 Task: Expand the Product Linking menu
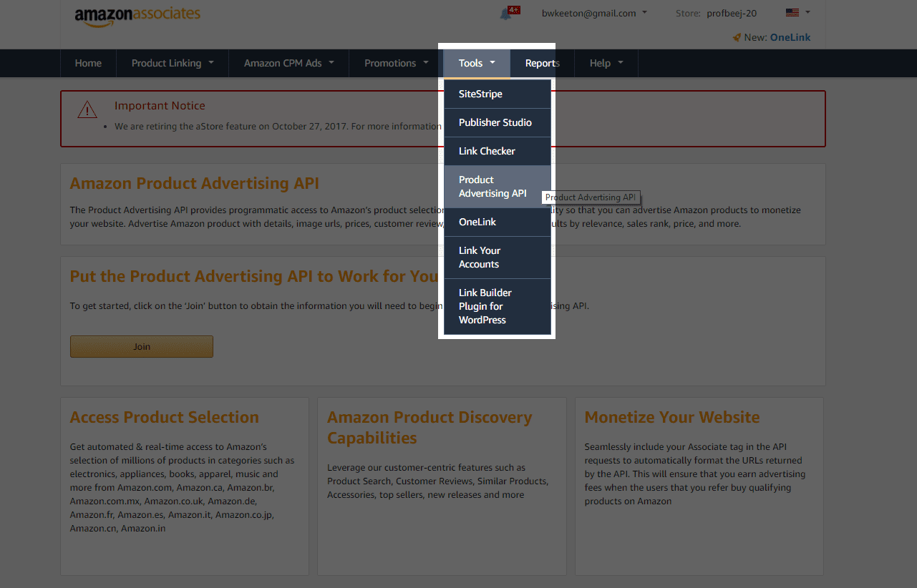[167, 63]
